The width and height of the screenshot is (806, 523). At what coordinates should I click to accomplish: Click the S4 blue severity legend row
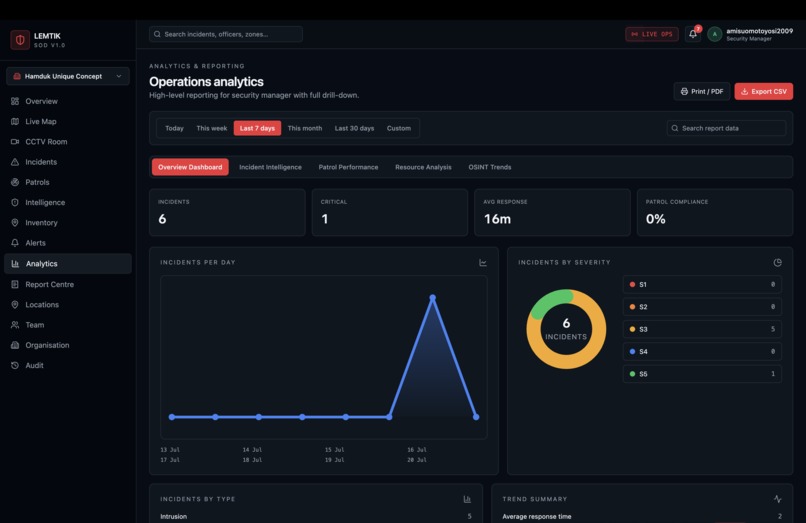[702, 352]
